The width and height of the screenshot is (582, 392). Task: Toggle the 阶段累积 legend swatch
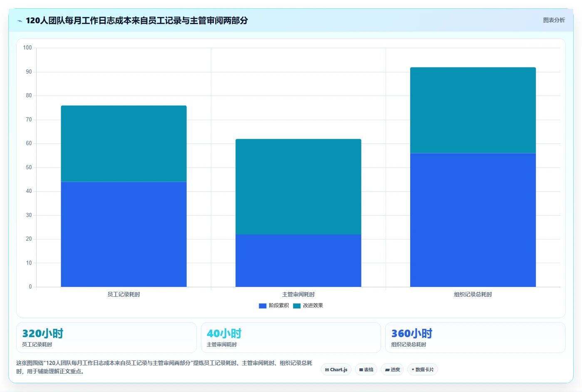(263, 306)
